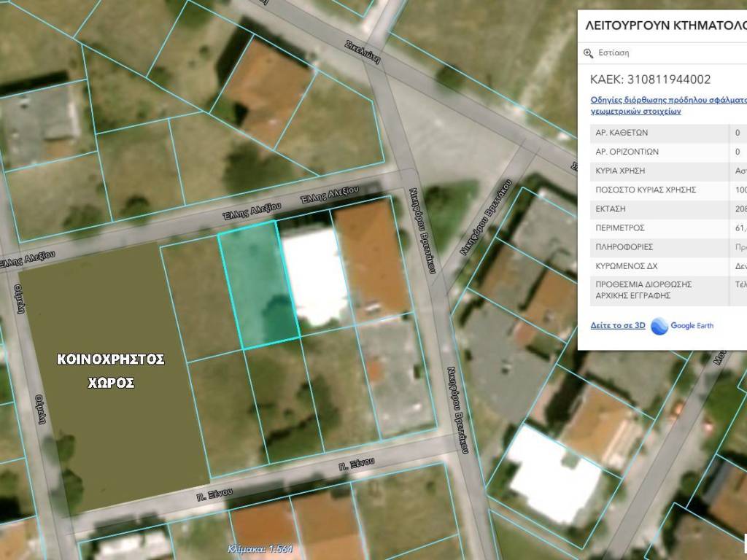Open the Οδηγίες διόρθωσης πρόδηλου σφάλματος link
The height and width of the screenshot is (560, 747).
(x=667, y=100)
